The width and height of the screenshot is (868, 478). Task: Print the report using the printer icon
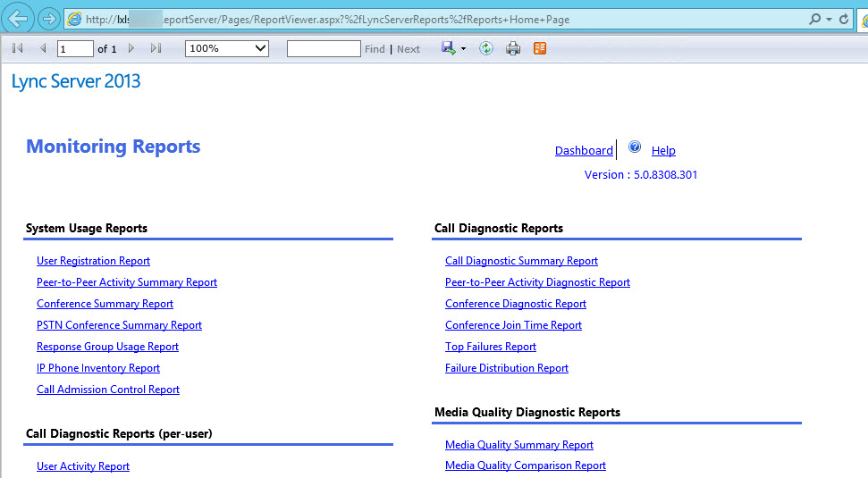coord(513,48)
